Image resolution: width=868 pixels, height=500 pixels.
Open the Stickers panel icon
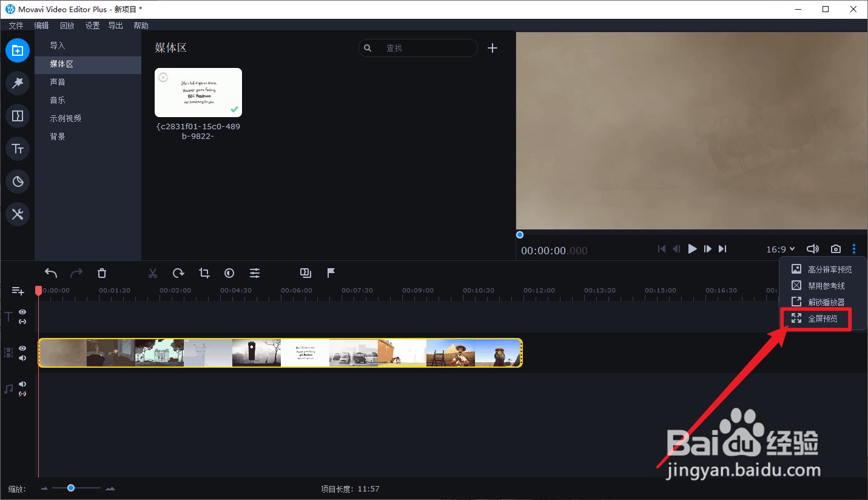click(18, 181)
